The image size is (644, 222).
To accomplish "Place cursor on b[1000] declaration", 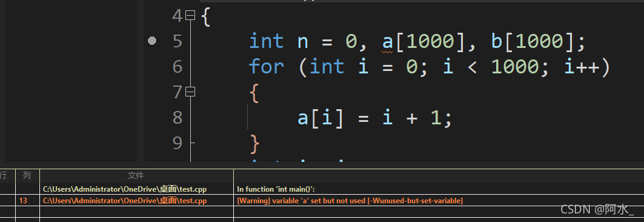I will (533, 41).
